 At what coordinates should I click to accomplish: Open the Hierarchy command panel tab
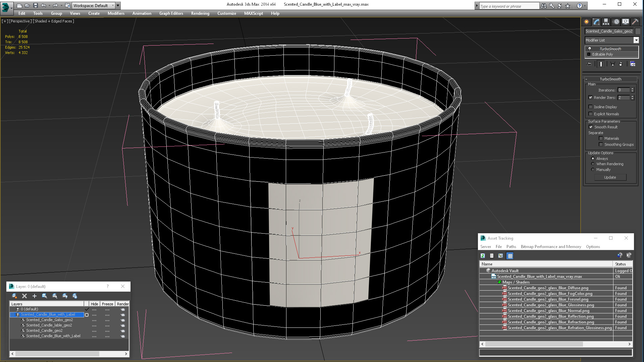(606, 22)
